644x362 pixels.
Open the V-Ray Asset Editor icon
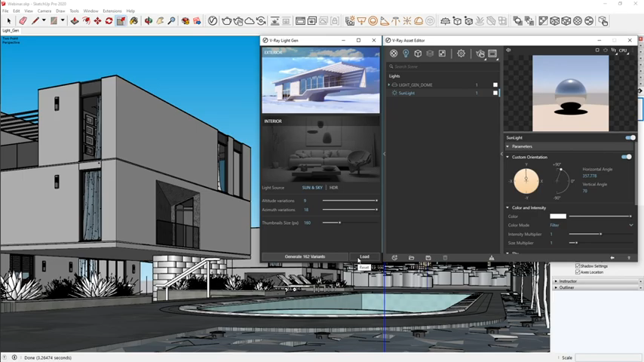213,20
